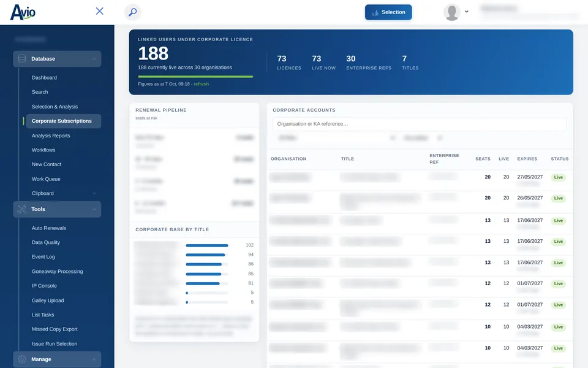This screenshot has height=368, width=588.
Task: Open Workflows page
Action: click(43, 150)
